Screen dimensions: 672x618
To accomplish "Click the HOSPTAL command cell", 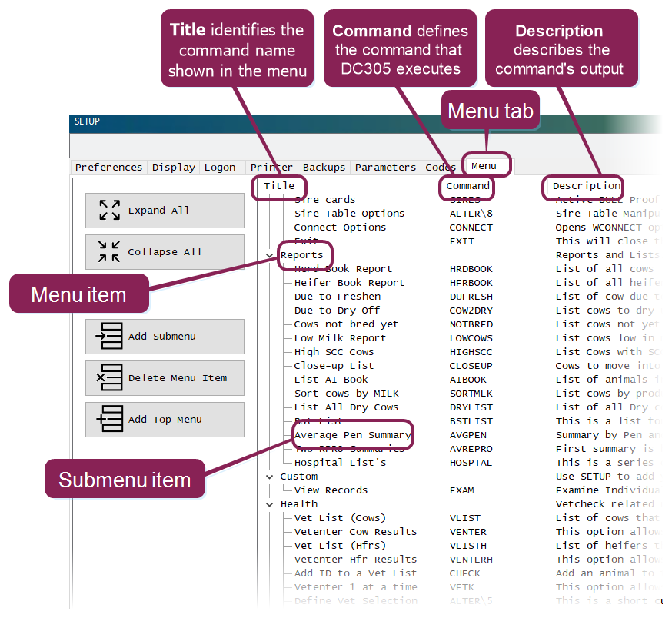I will (471, 463).
